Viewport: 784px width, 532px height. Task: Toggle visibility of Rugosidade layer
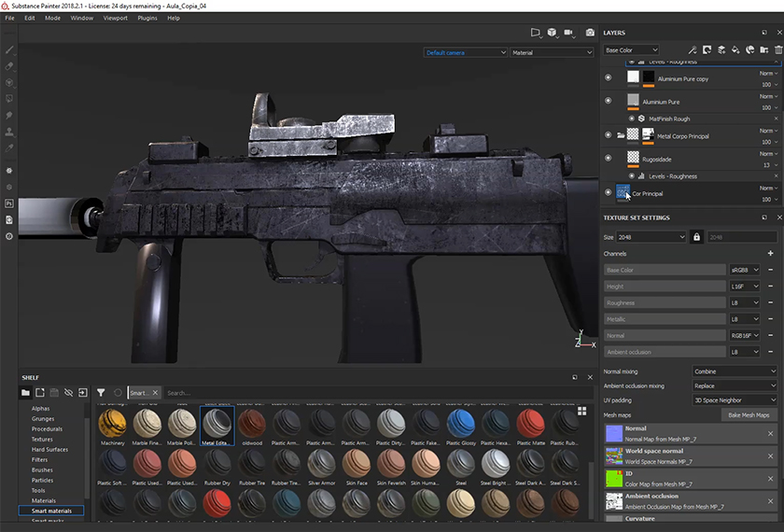point(609,159)
